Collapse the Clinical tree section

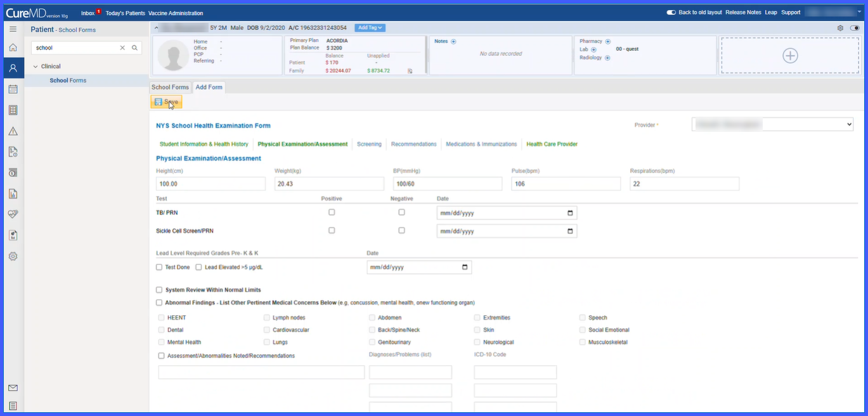36,66
